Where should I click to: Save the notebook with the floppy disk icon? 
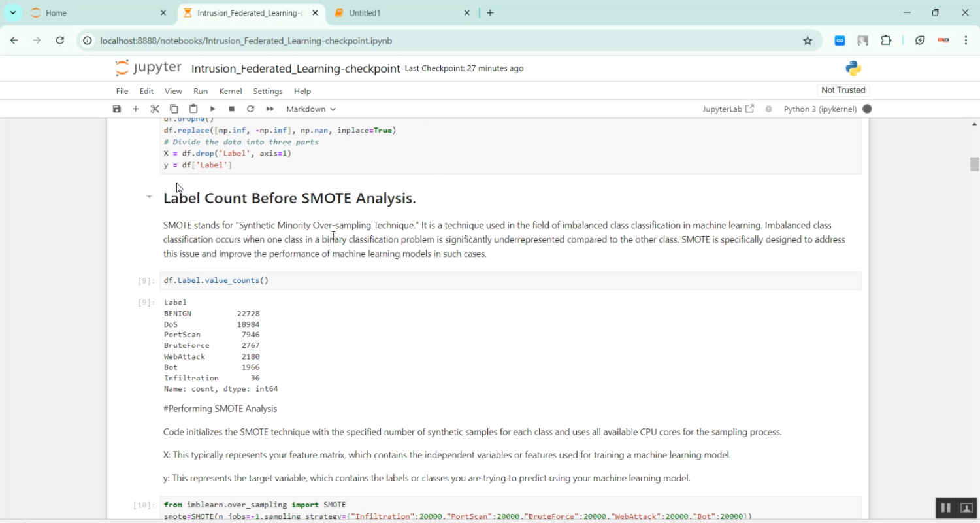tap(117, 109)
